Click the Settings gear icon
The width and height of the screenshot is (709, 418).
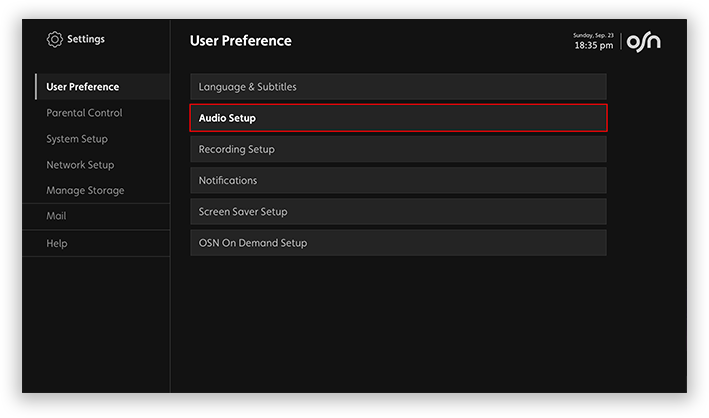coord(55,40)
